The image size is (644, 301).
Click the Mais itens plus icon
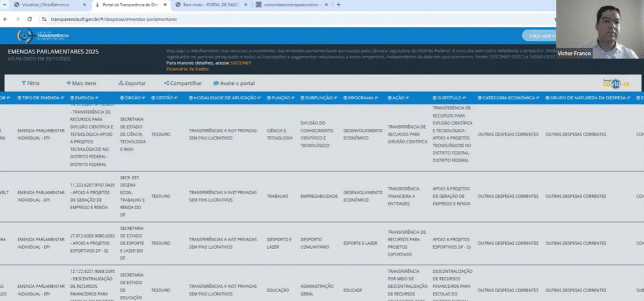click(x=68, y=83)
